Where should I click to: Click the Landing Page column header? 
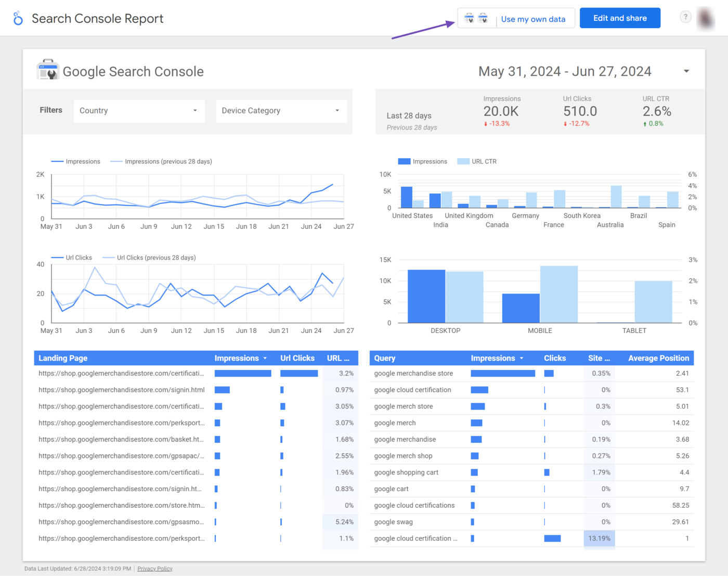(x=63, y=358)
